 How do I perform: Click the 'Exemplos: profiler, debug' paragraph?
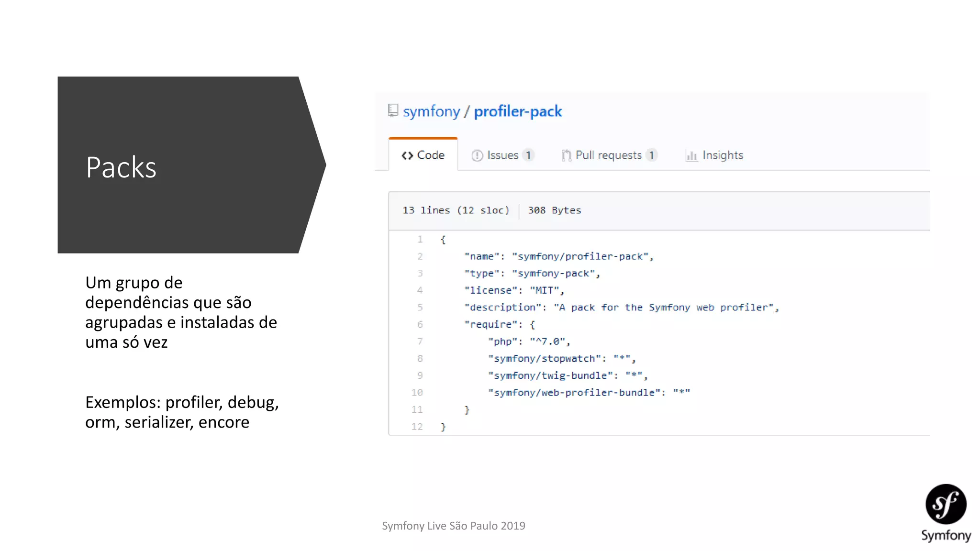[x=182, y=412]
